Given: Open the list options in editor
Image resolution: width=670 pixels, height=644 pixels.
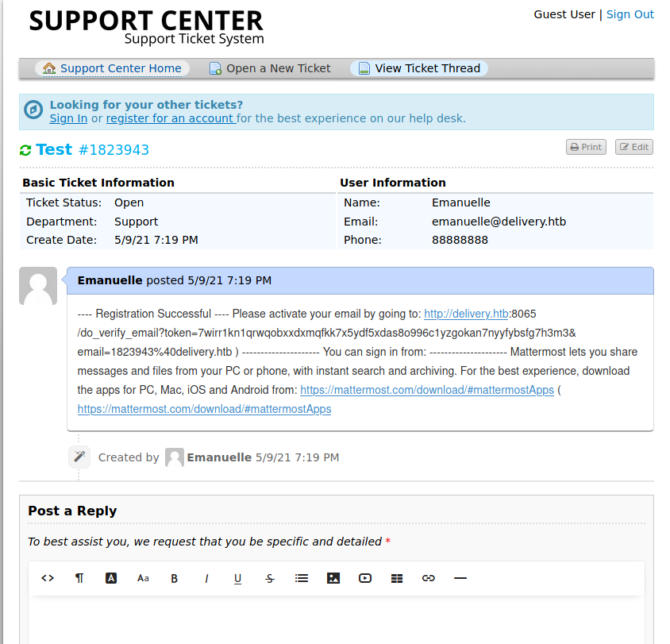Looking at the screenshot, I should tap(302, 578).
